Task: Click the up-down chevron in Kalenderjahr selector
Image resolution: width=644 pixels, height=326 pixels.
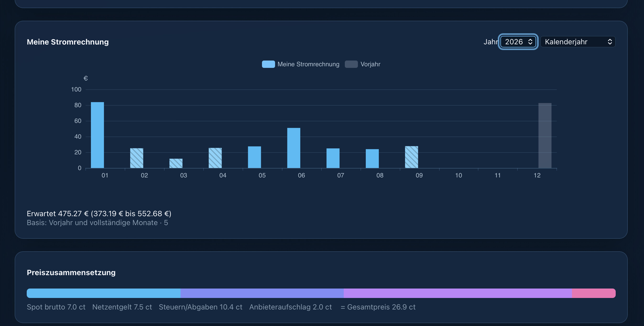Action: click(x=610, y=42)
